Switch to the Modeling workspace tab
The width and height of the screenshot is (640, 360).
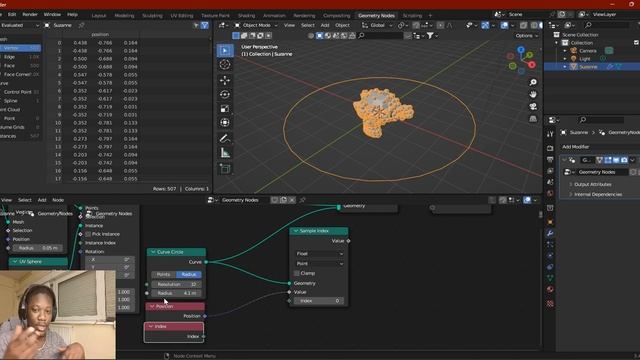tap(124, 16)
